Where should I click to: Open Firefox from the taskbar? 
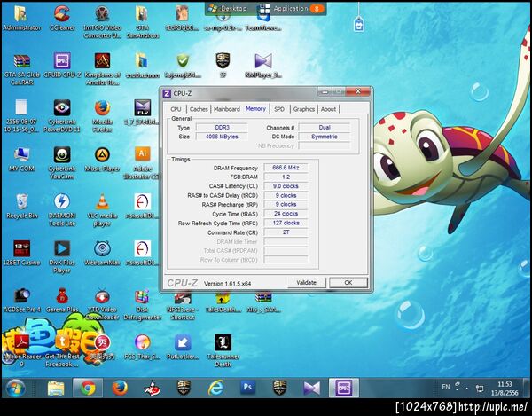[120, 388]
